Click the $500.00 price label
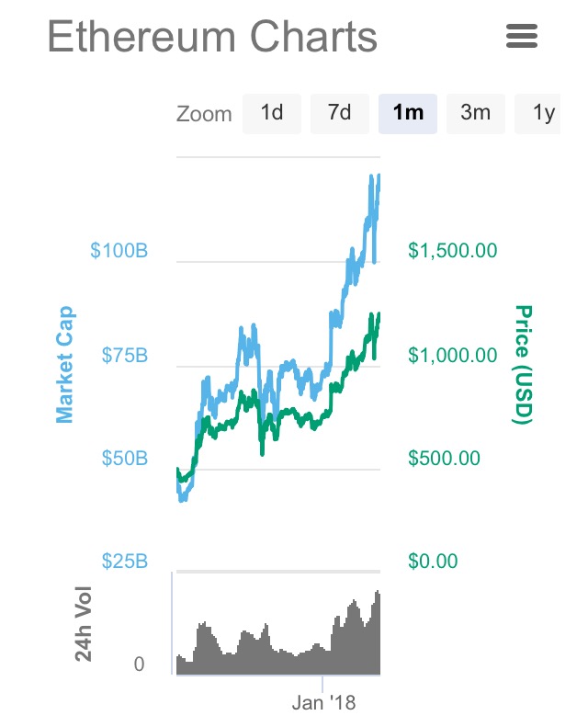The height and width of the screenshot is (727, 588). click(446, 458)
